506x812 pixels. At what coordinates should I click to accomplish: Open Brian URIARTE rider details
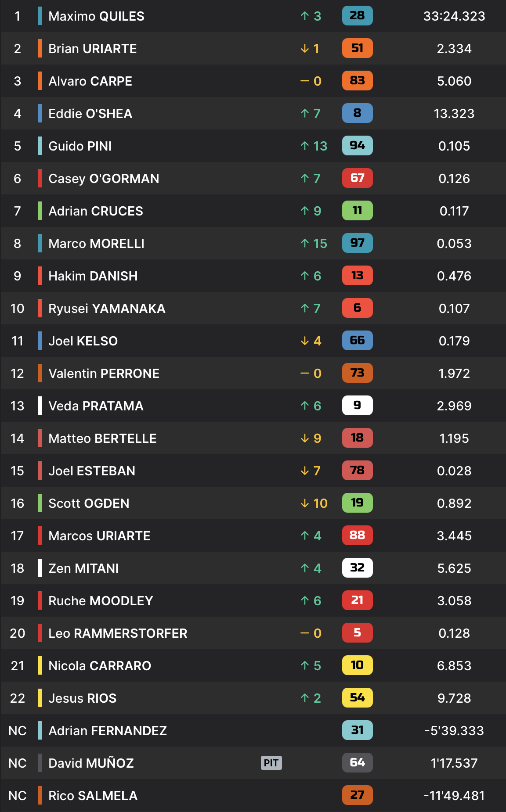click(x=253, y=49)
